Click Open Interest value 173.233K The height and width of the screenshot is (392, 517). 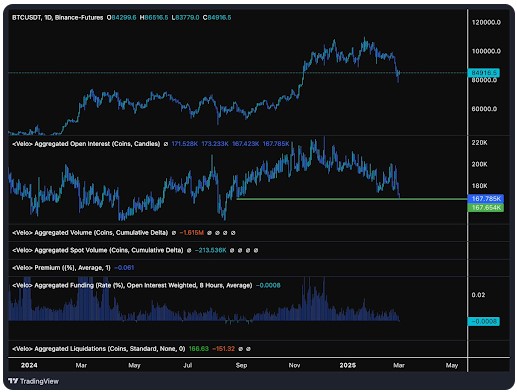pyautogui.click(x=215, y=144)
